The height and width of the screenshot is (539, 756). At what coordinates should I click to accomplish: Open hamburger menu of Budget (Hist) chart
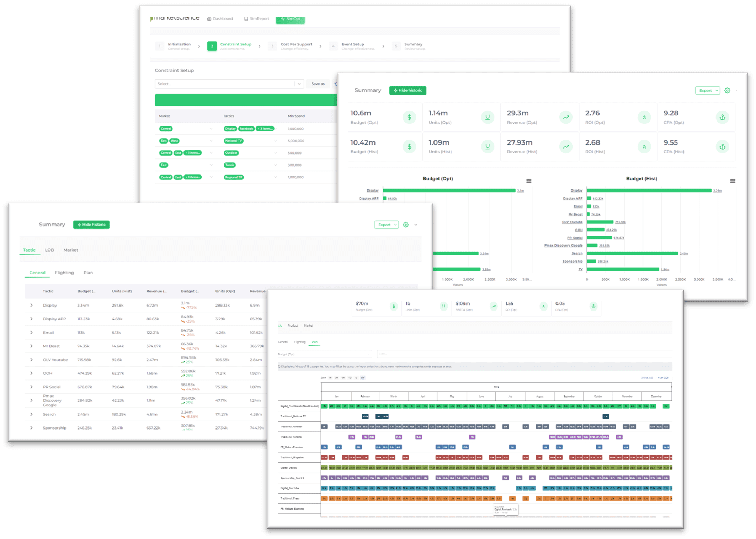click(733, 181)
